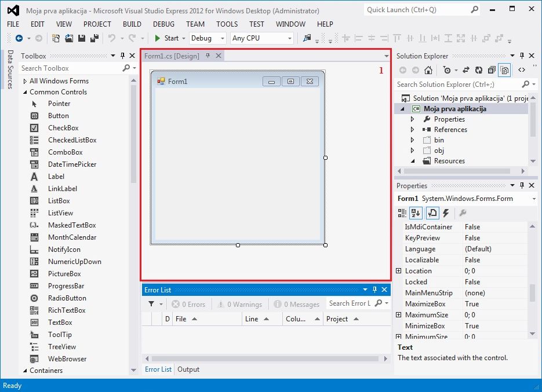Image resolution: width=542 pixels, height=392 pixels.
Task: Select the PictureBox control in Toolbox
Action: [x=64, y=274]
